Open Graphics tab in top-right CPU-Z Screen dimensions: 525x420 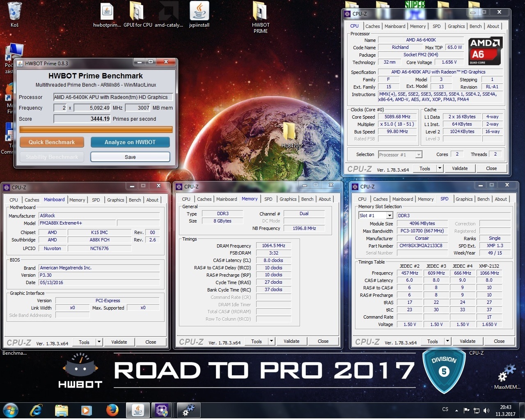tap(456, 26)
